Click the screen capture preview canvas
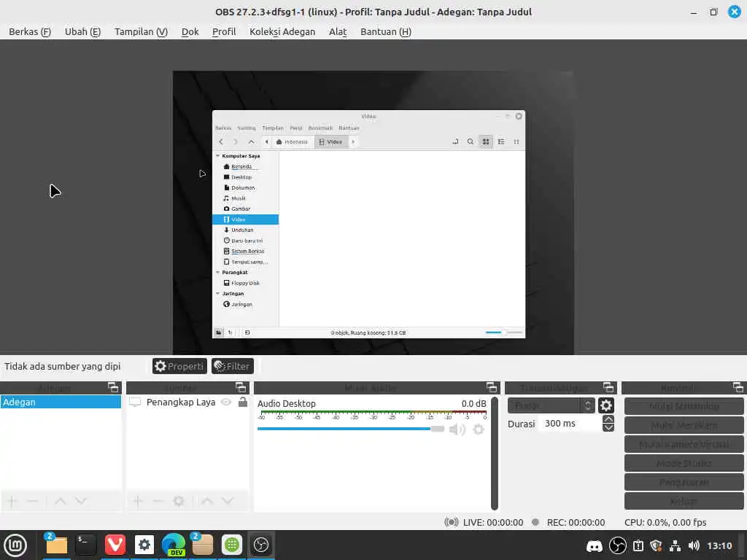This screenshot has height=560, width=747. coord(373,212)
